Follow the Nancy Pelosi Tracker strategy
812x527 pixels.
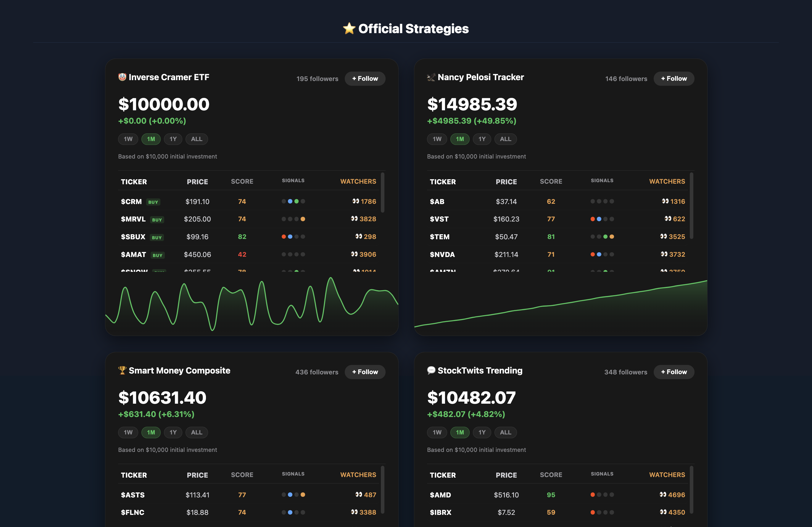pyautogui.click(x=674, y=79)
